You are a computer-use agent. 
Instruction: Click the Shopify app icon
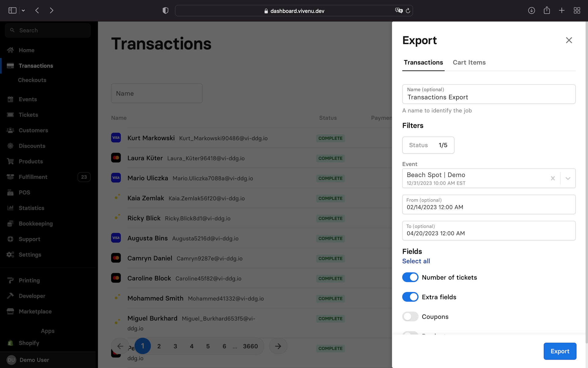10,343
